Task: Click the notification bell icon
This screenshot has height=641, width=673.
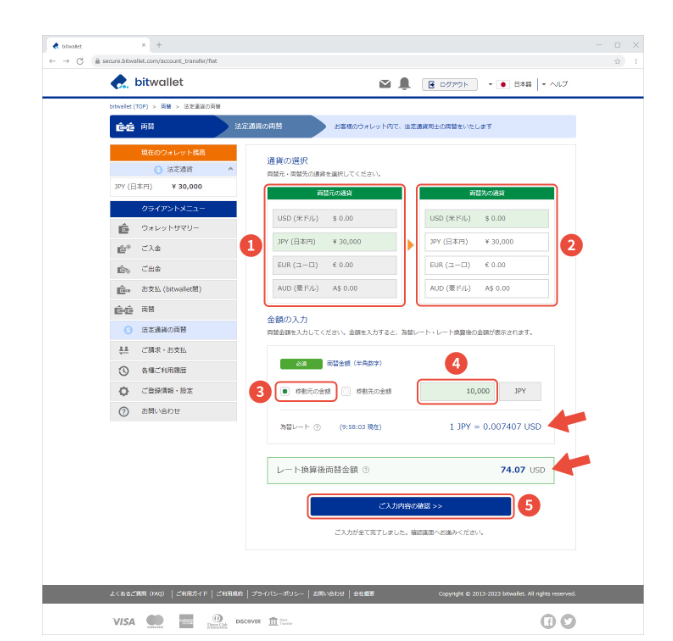Action: [404, 84]
